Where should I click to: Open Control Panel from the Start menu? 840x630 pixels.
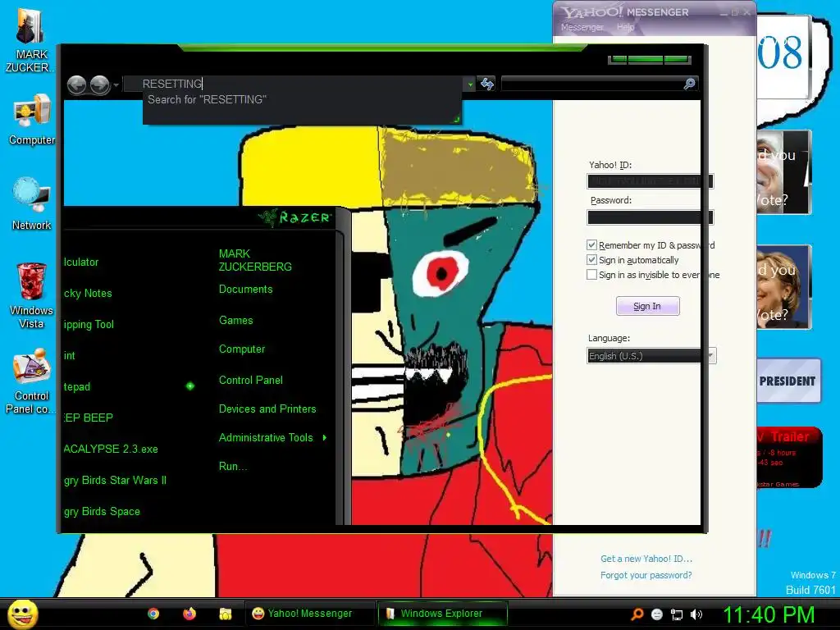point(251,381)
